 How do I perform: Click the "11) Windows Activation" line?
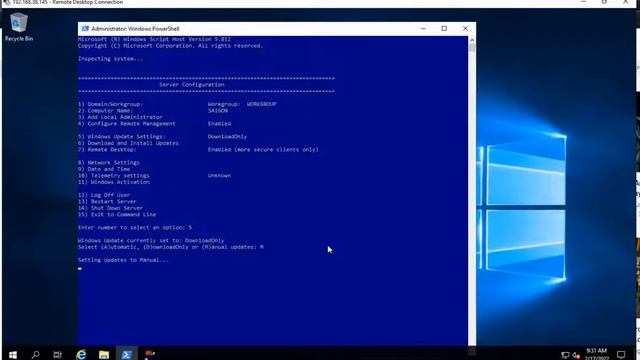[x=113, y=182]
